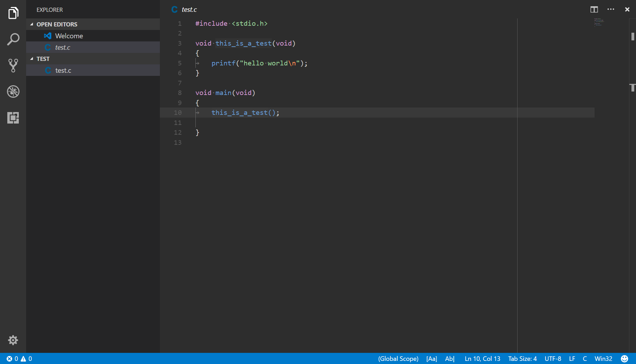Screen dimensions: 636x364
Task: Open the Search view in activity bar
Action: point(13,39)
